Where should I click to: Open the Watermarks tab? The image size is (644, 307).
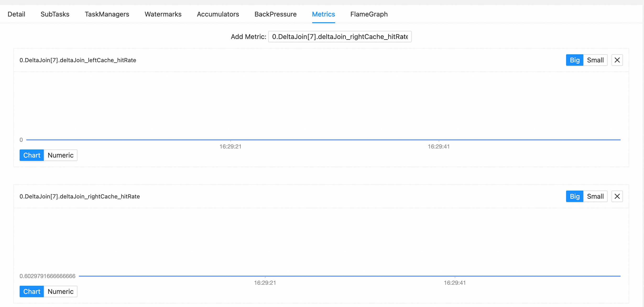pyautogui.click(x=163, y=14)
